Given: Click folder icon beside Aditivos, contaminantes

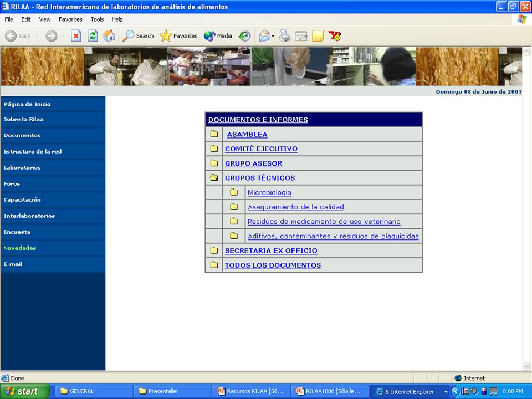Looking at the screenshot, I should pos(233,236).
